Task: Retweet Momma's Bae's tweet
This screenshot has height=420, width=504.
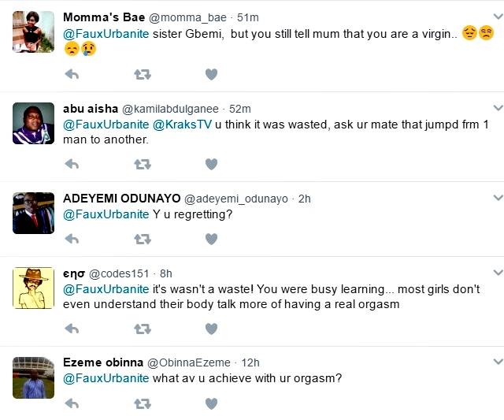Action: (x=143, y=74)
